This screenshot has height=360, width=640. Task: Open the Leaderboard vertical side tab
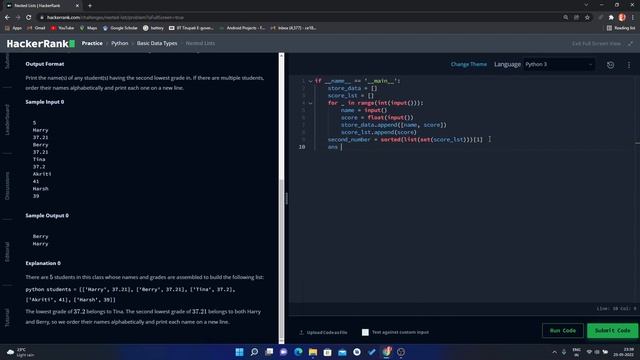coord(7,120)
